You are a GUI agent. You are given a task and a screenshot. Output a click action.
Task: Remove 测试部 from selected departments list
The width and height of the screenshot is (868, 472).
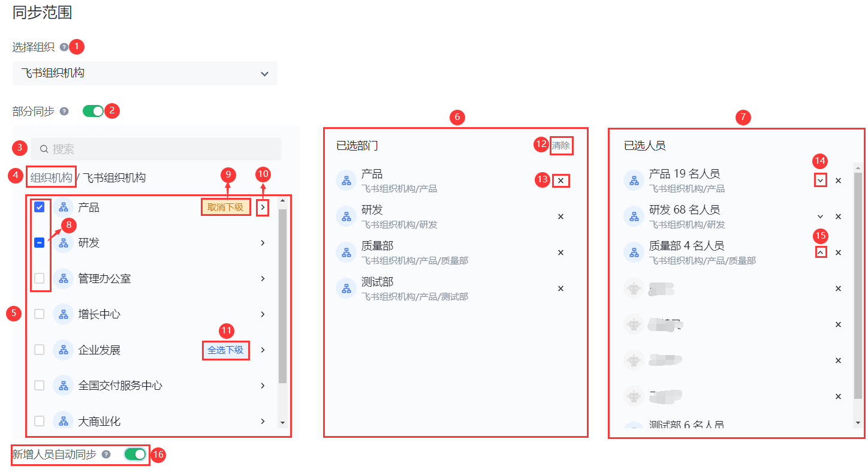(x=560, y=288)
